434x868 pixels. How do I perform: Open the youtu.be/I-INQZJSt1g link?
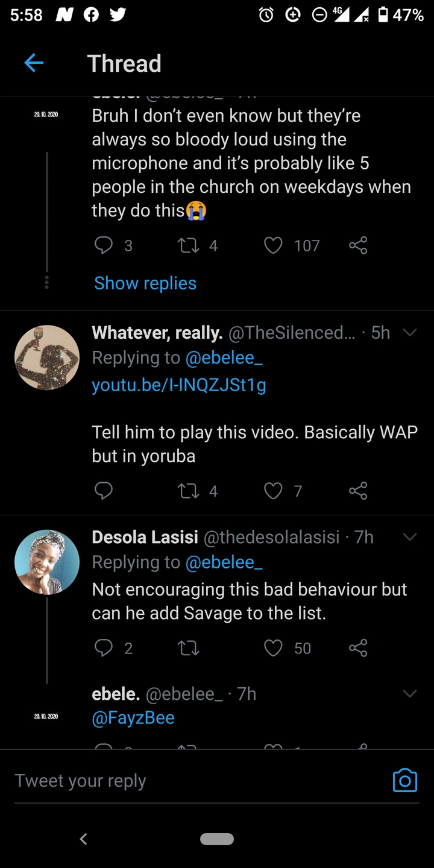pos(178,385)
